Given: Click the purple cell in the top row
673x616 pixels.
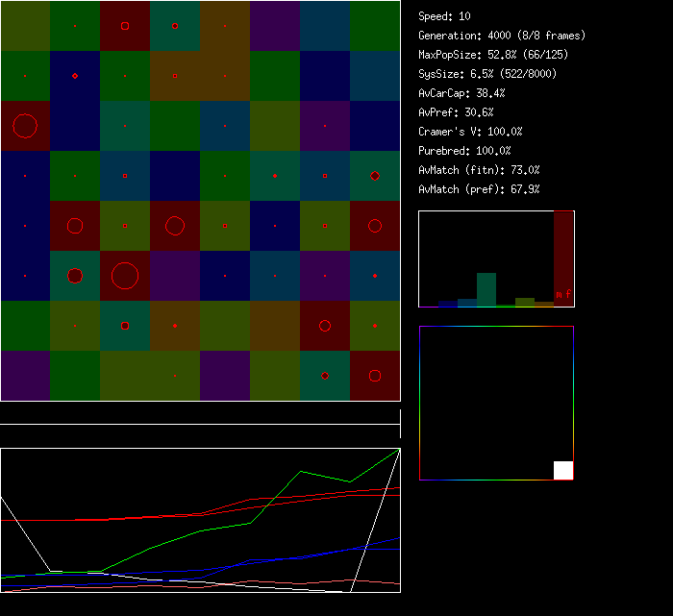Looking at the screenshot, I should click(275, 26).
